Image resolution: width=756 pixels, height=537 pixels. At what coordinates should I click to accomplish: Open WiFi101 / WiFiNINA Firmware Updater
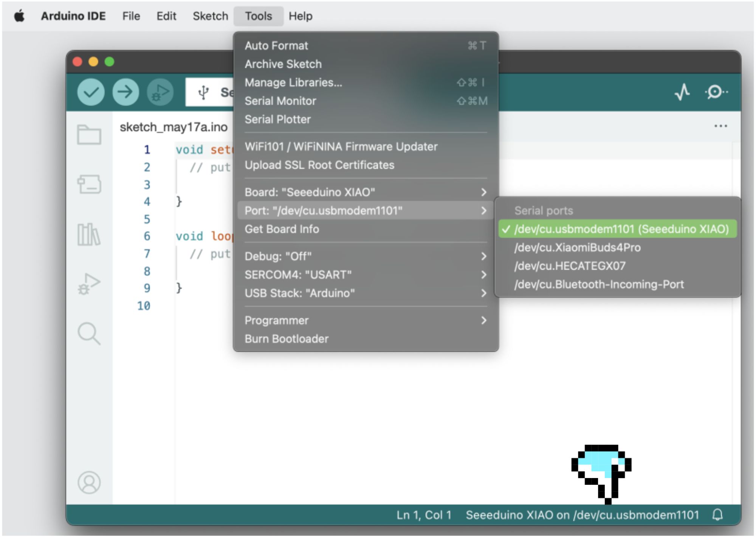tap(366, 147)
